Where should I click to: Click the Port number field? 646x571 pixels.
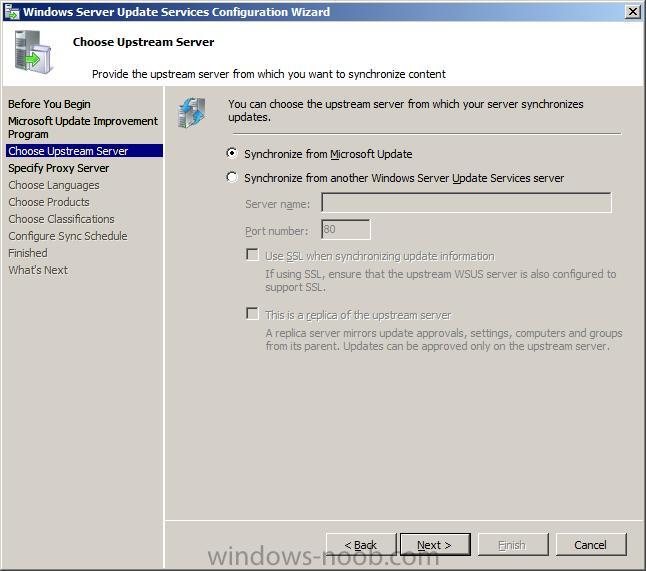346,229
